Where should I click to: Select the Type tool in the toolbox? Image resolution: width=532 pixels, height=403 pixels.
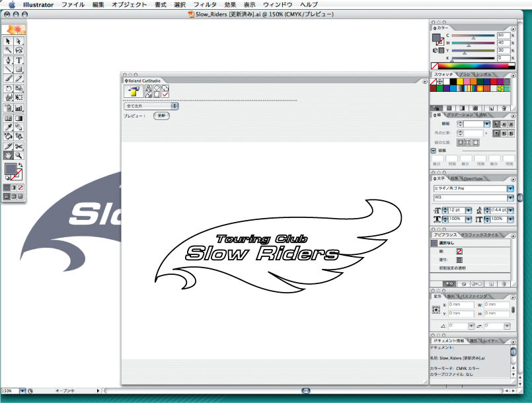19,59
